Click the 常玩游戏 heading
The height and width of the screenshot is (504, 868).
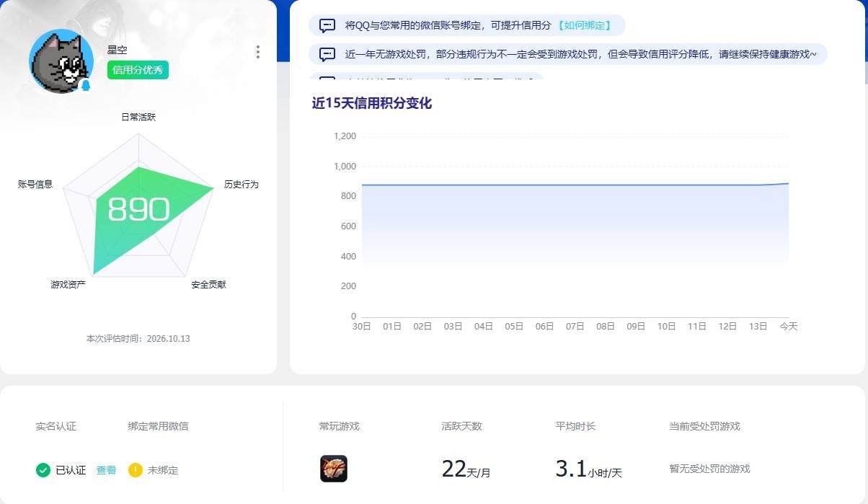pos(339,426)
